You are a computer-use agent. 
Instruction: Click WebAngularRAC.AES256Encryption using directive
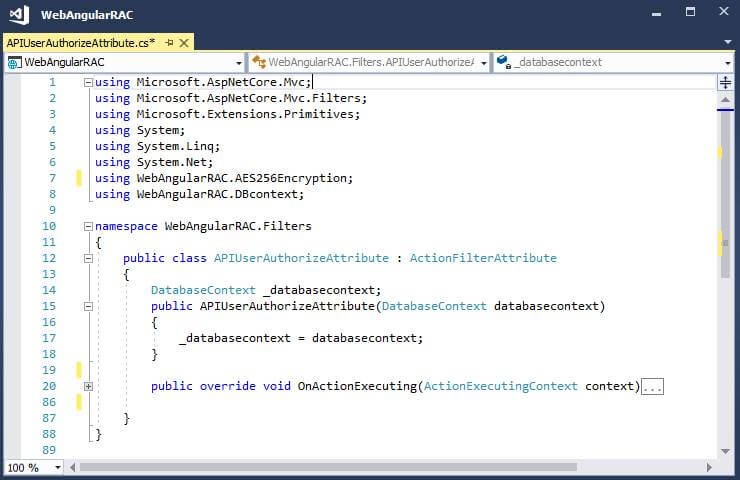tap(244, 178)
